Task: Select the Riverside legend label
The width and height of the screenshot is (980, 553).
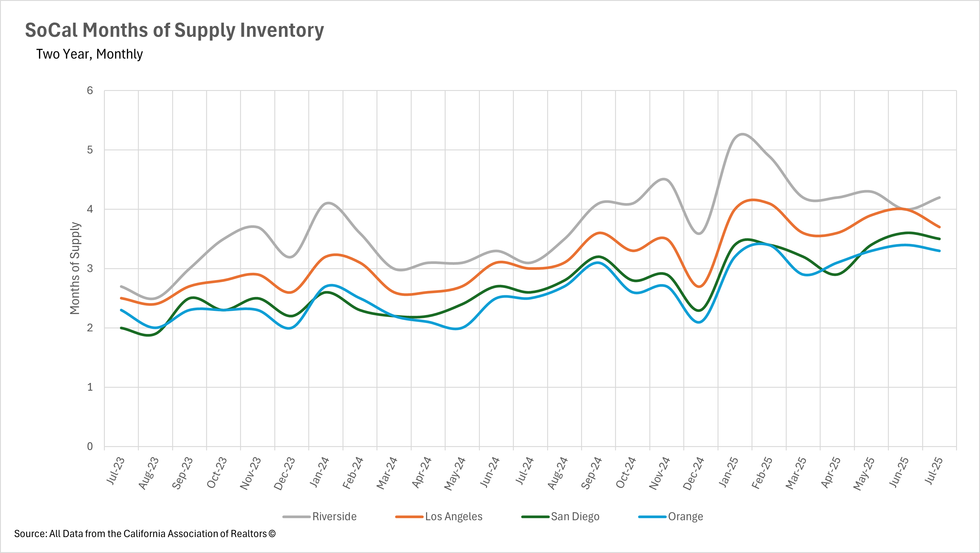Action: 335,516
